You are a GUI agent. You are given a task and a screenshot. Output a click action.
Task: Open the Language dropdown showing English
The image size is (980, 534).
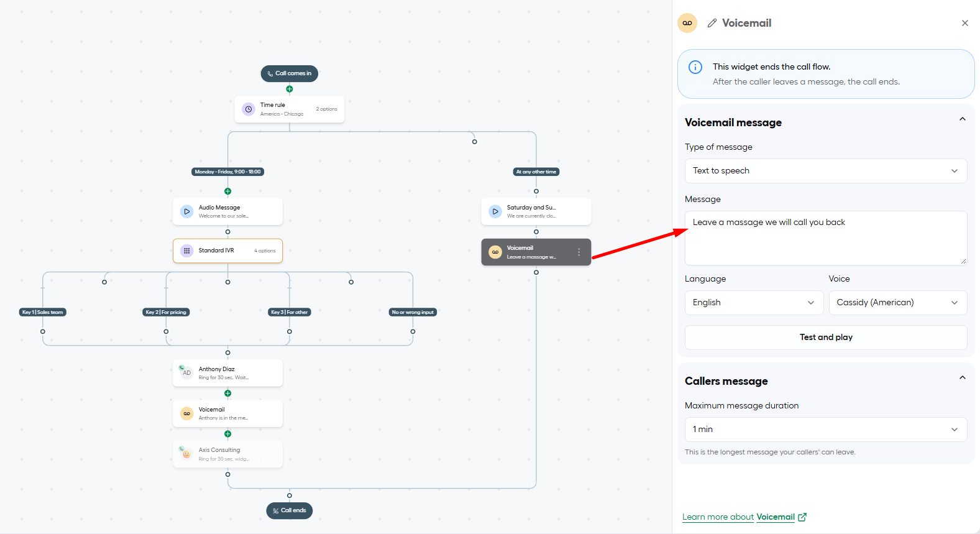coord(754,303)
